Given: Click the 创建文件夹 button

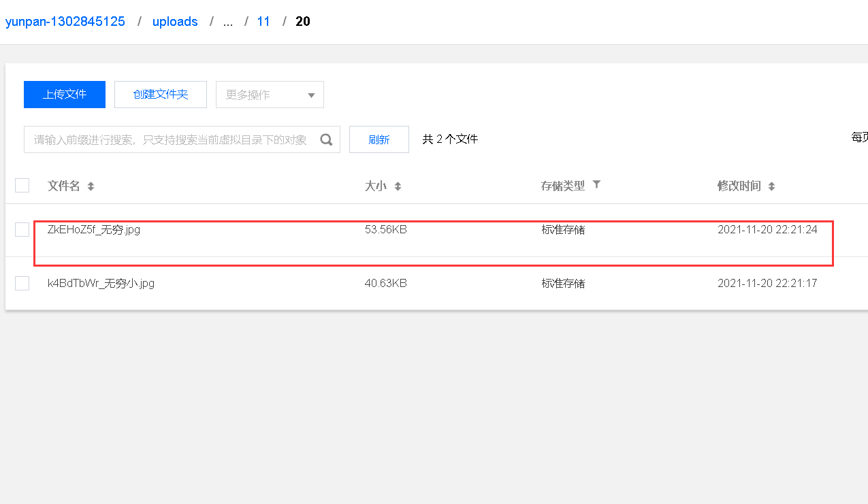Looking at the screenshot, I should coord(161,95).
